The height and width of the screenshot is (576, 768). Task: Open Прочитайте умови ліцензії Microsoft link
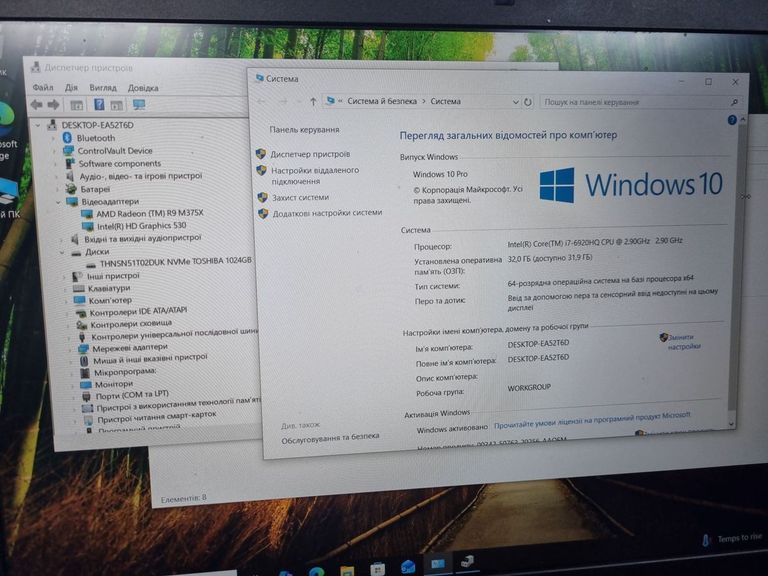pyautogui.click(x=592, y=421)
